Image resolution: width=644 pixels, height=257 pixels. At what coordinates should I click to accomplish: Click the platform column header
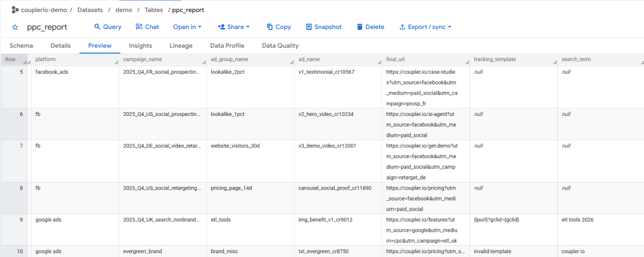[45, 59]
